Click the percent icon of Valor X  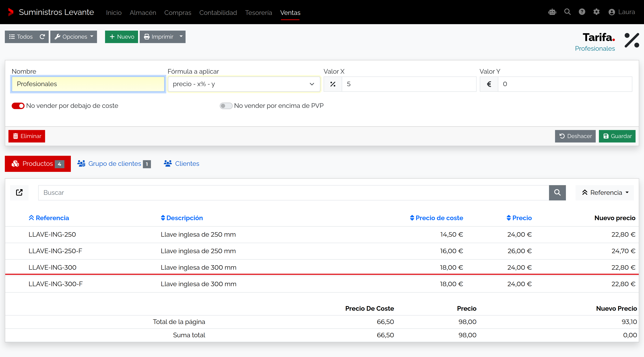pyautogui.click(x=333, y=84)
